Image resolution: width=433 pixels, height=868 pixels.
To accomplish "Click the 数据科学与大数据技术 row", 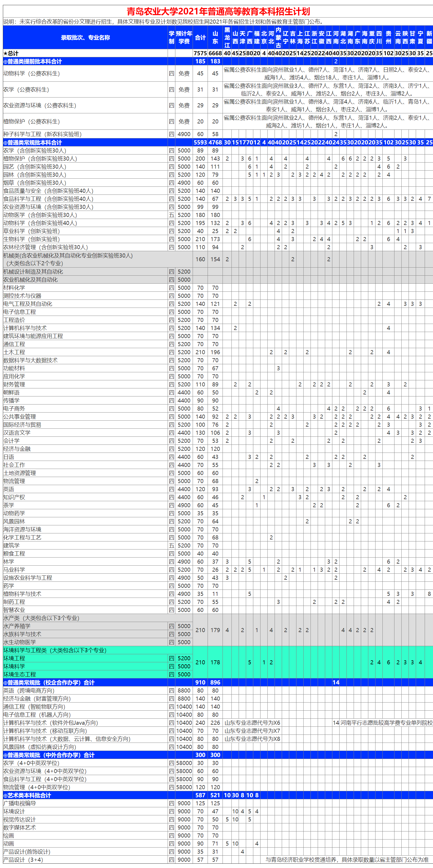I will coord(218,360).
